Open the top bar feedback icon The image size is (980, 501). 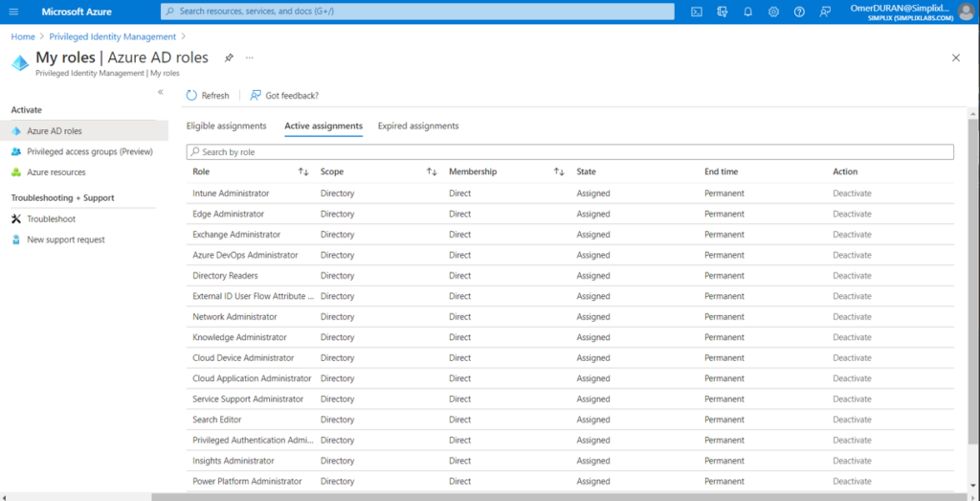[825, 11]
